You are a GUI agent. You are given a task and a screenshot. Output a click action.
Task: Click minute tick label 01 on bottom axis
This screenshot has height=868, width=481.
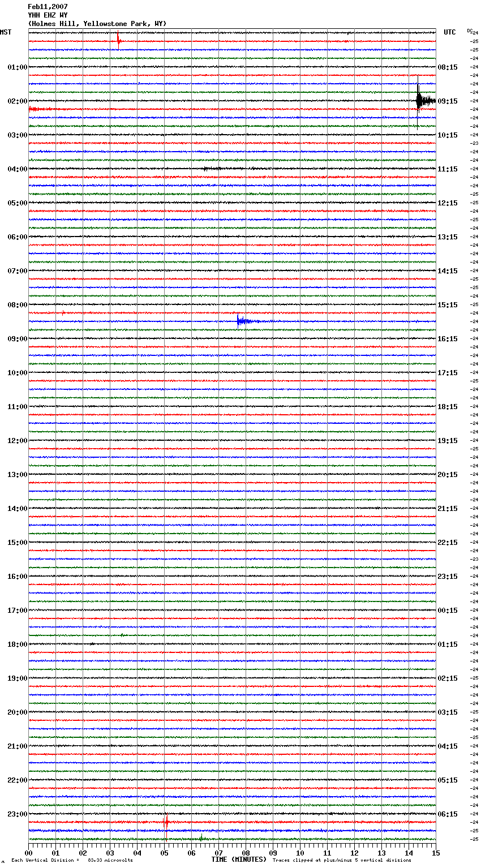[x=55, y=853]
